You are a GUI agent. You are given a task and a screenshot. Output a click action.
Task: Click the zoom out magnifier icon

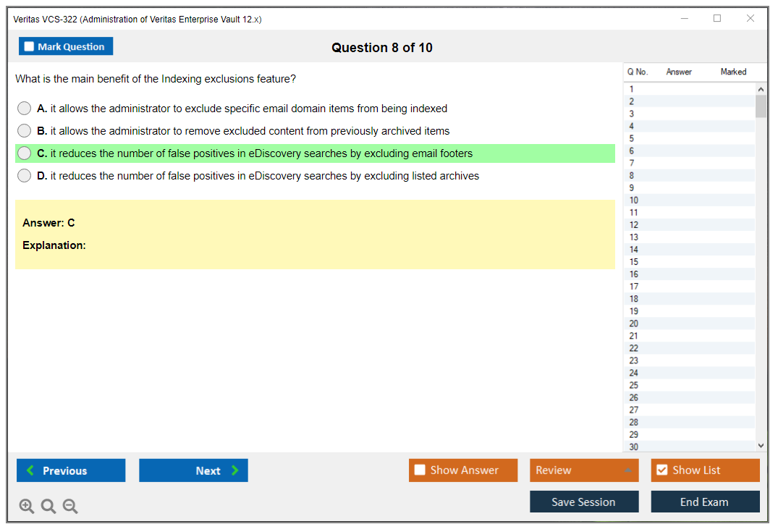[x=70, y=507]
